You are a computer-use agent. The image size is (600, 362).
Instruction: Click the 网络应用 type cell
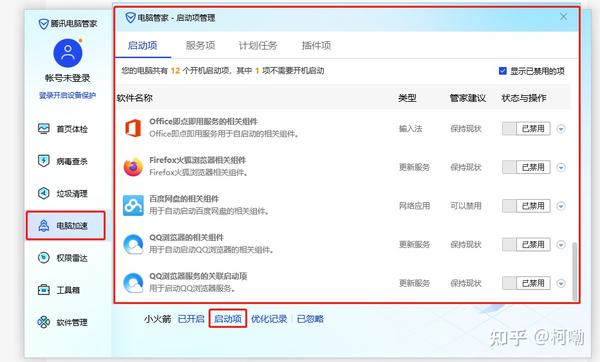[x=414, y=206]
